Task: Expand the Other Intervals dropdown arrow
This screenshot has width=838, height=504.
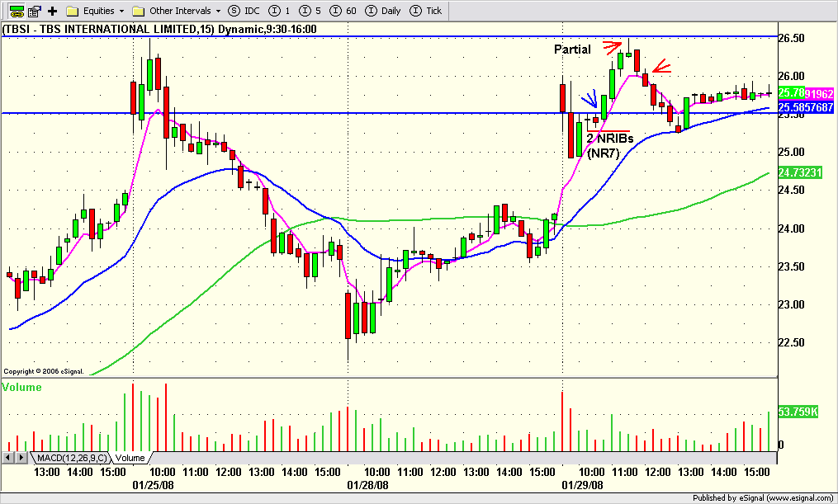Action: [x=219, y=12]
